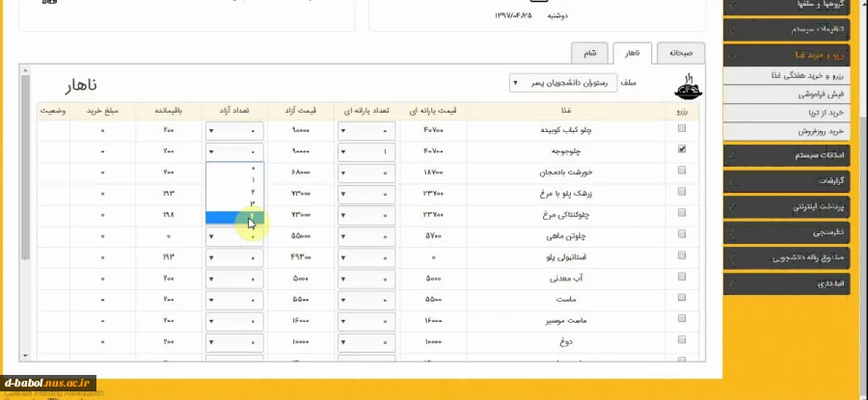Tick the reserve checkbox for ماست موسیر
This screenshot has height=400, width=868.
[x=682, y=318]
